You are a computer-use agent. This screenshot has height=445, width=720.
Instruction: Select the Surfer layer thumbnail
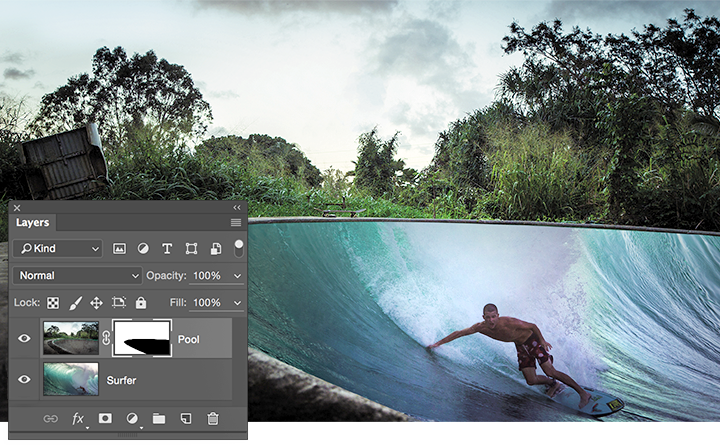coord(71,379)
